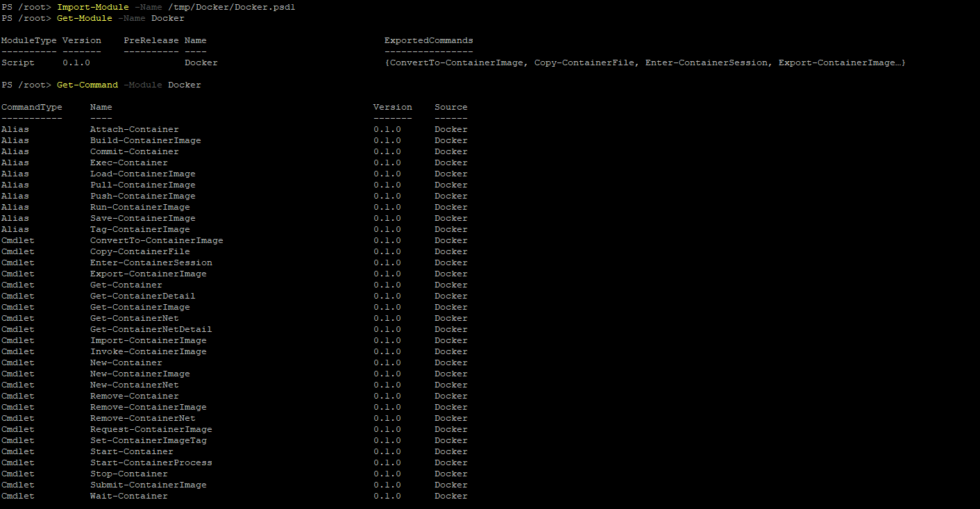
Task: Select the Get-Module command text
Action: coord(84,17)
